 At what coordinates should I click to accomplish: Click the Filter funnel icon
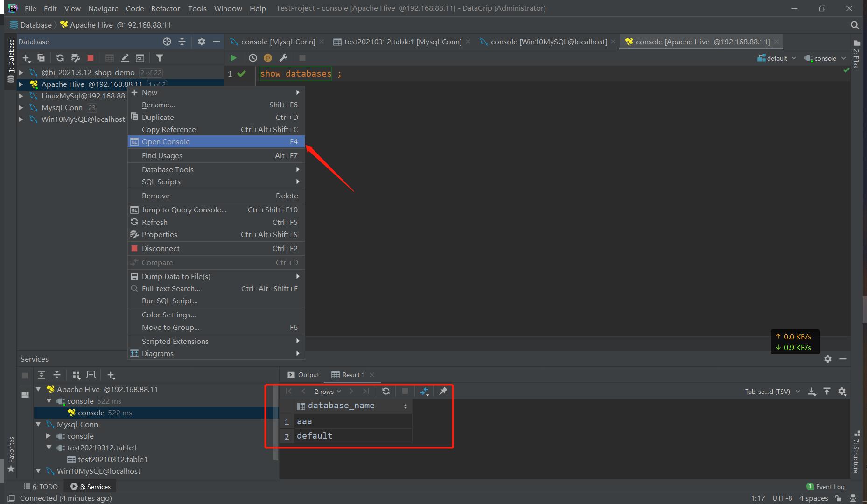160,58
